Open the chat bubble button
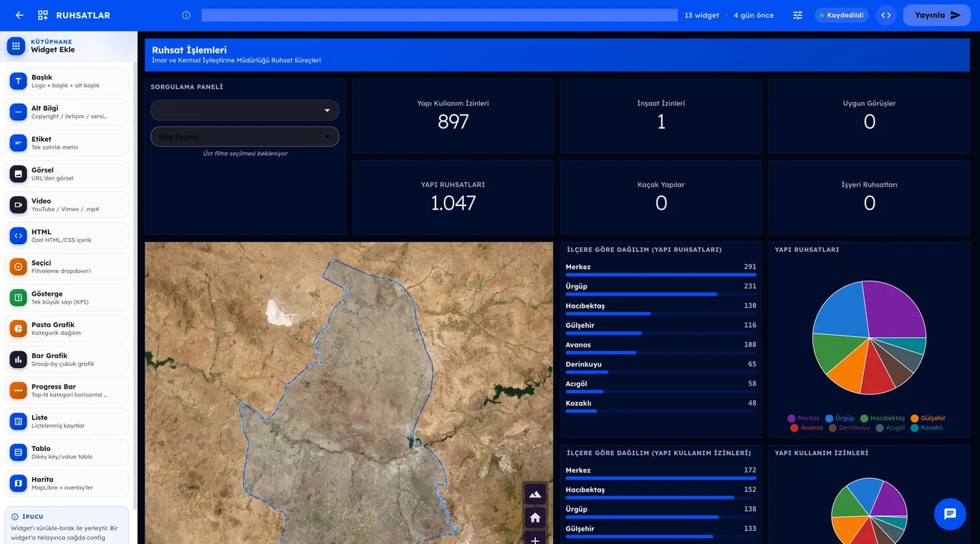 click(950, 514)
